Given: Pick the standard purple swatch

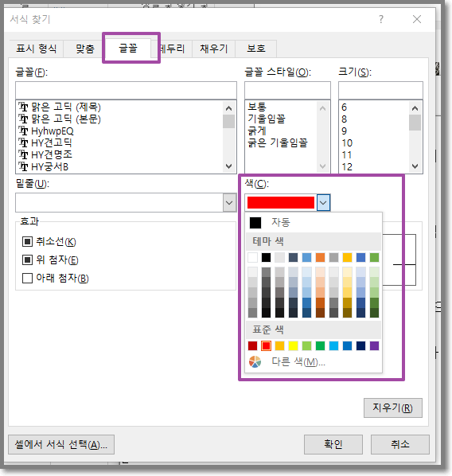Looking at the screenshot, I should [x=375, y=345].
